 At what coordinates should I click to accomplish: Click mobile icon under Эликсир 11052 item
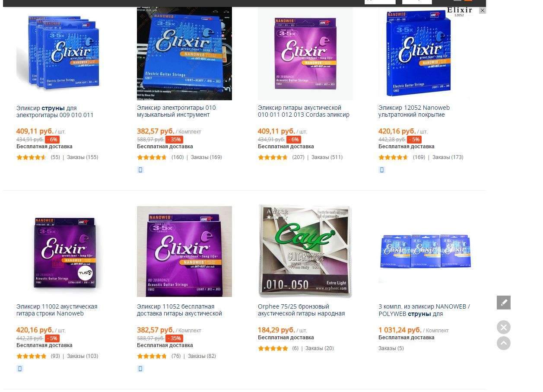(140, 369)
